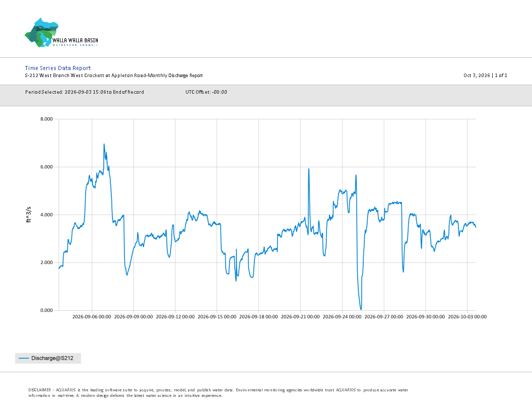Click the DISCLAIMER - AQUARIUS footer text

[x=218, y=393]
